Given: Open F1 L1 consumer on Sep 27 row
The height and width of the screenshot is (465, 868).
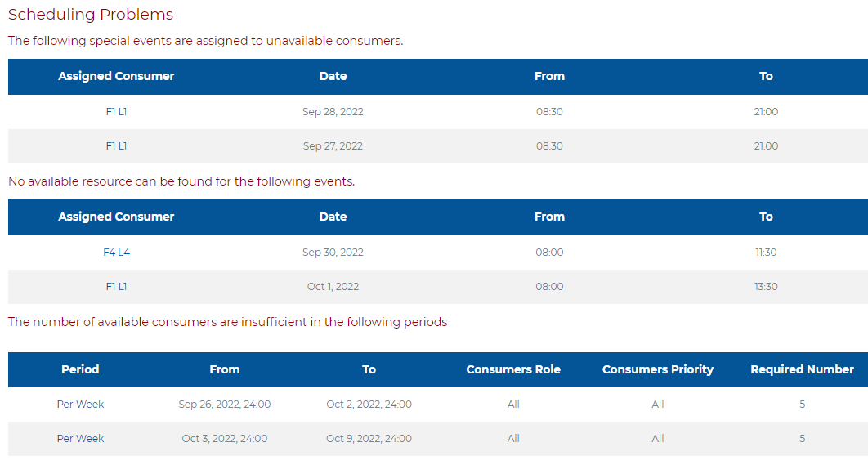Looking at the screenshot, I should (116, 146).
